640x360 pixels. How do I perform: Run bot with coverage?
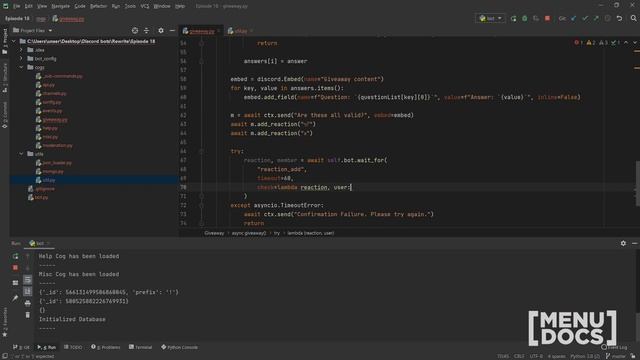point(536,18)
